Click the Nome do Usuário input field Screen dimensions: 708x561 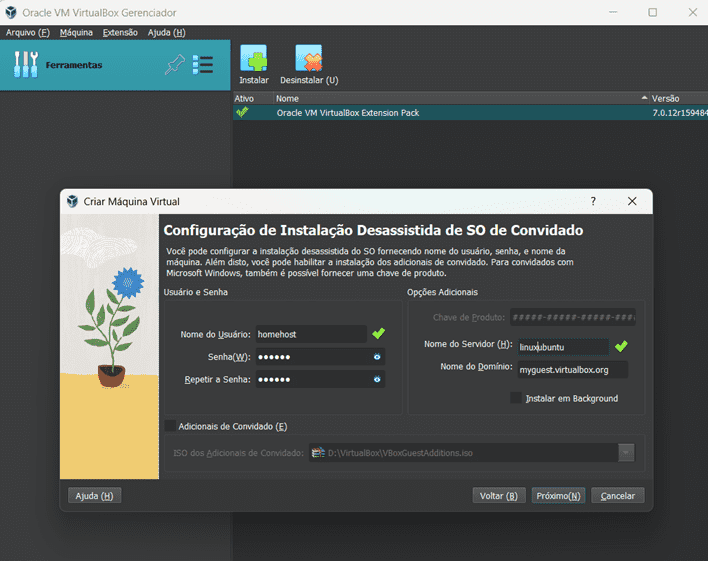(x=309, y=334)
